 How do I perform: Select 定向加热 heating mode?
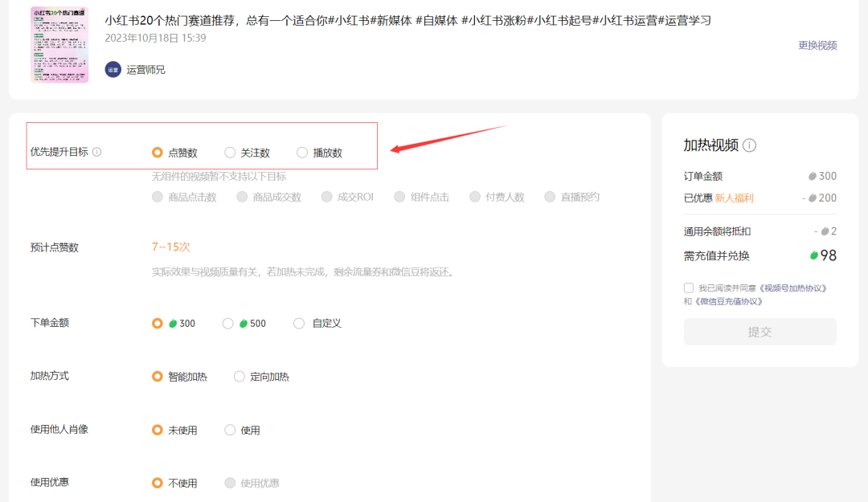tap(240, 377)
